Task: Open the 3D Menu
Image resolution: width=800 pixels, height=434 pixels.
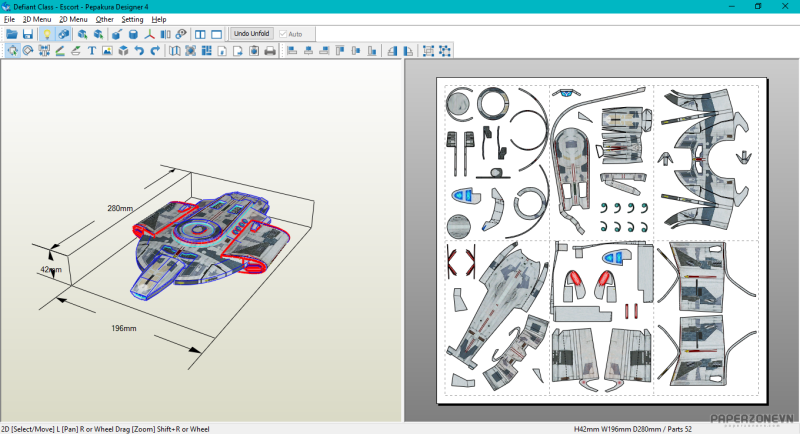Action: [36, 19]
